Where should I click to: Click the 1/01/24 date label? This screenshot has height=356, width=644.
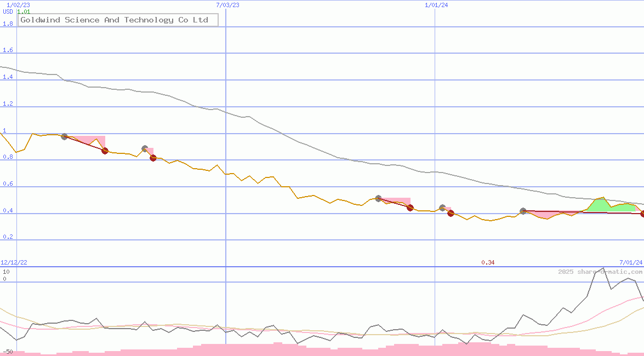436,4
